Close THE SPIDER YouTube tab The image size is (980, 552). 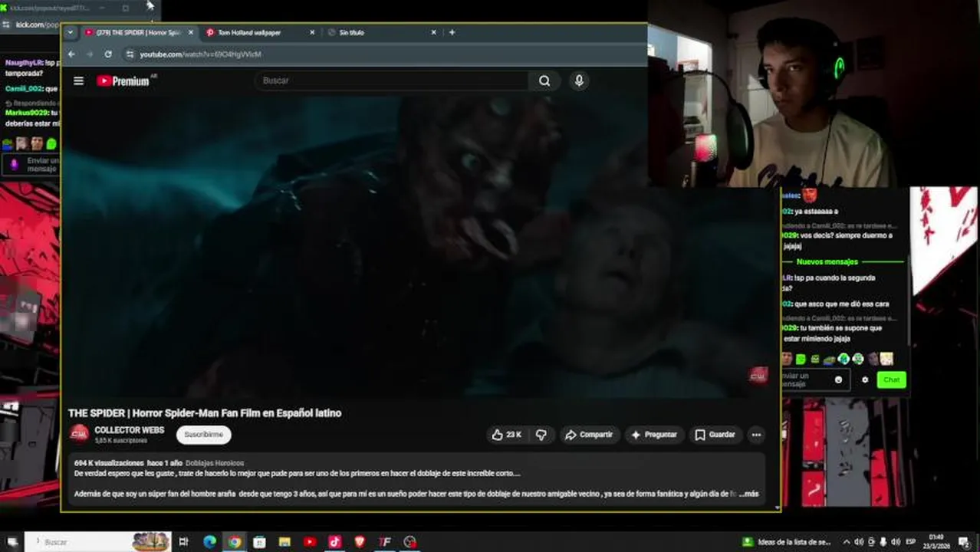191,32
